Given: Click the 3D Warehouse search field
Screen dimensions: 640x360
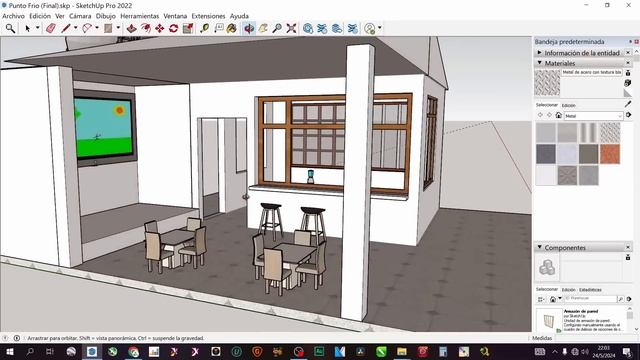Looking at the screenshot, I should click(x=590, y=299).
